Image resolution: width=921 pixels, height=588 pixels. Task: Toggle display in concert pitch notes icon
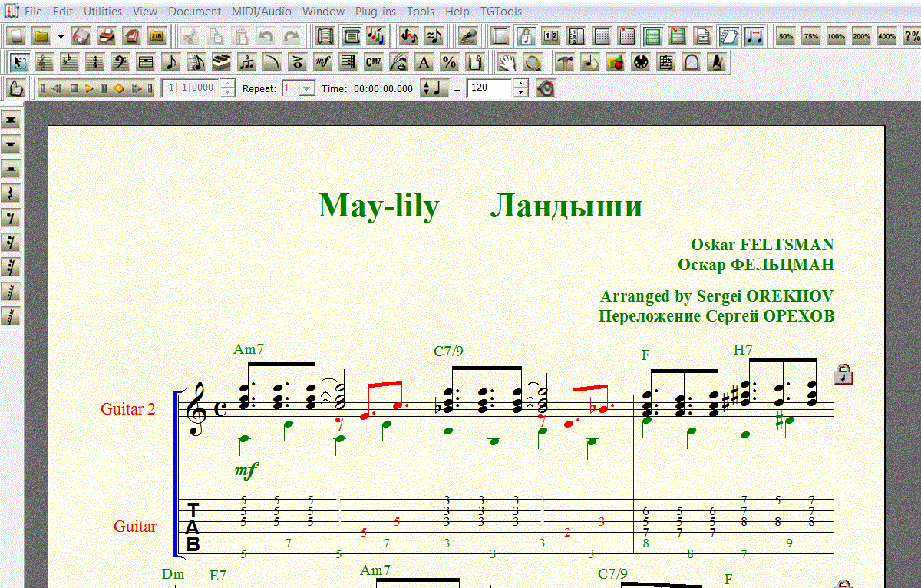click(375, 36)
